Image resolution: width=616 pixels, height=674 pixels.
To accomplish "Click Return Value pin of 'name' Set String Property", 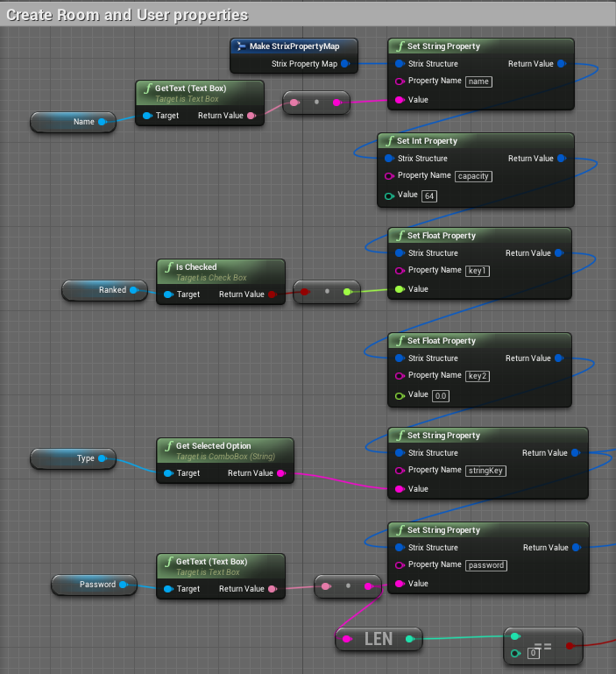I will [x=562, y=64].
